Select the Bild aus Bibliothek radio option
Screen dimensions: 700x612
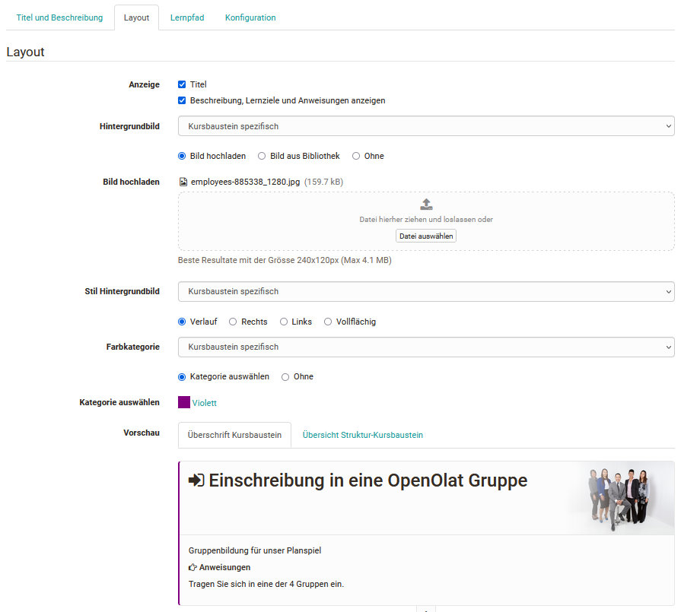pos(262,156)
